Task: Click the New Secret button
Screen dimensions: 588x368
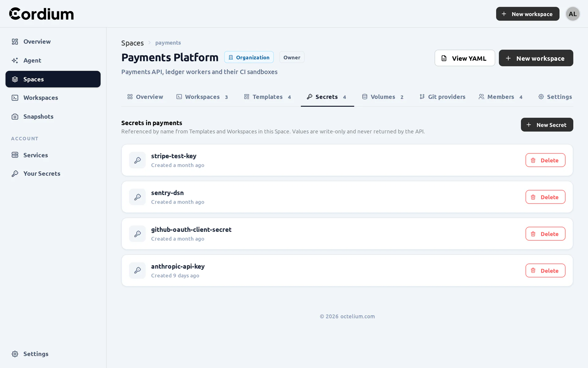Action: tap(547, 125)
